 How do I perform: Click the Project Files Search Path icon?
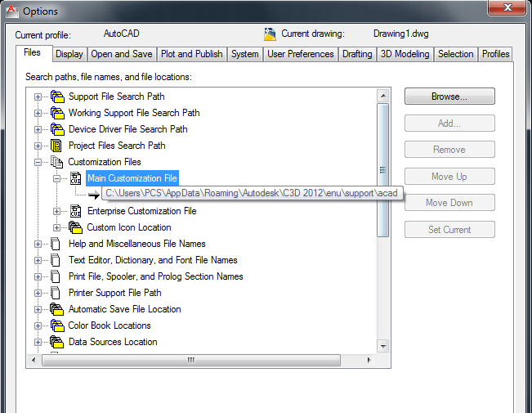56,146
